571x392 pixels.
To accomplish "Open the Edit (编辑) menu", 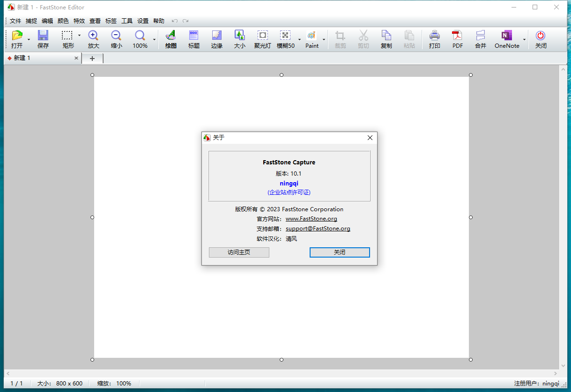I will (x=47, y=21).
